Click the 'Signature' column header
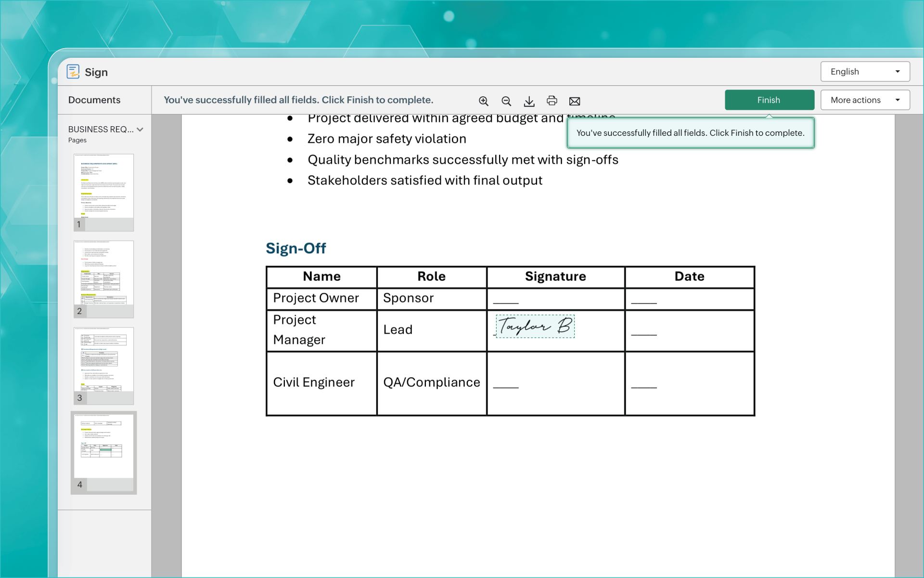Image resolution: width=924 pixels, height=578 pixels. [x=555, y=276]
